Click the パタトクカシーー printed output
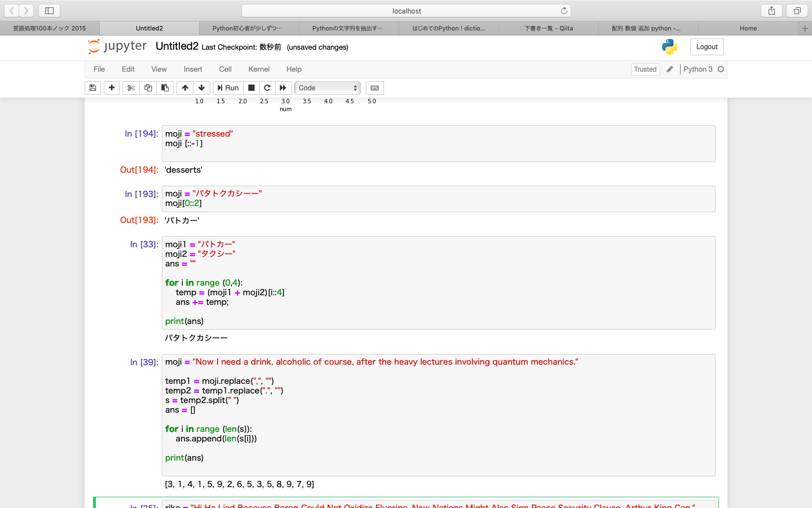Image resolution: width=812 pixels, height=508 pixels. pos(196,338)
